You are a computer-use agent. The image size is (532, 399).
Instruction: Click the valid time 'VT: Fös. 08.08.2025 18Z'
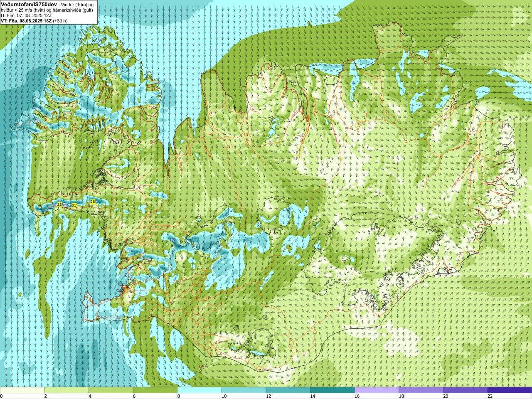tap(26, 21)
